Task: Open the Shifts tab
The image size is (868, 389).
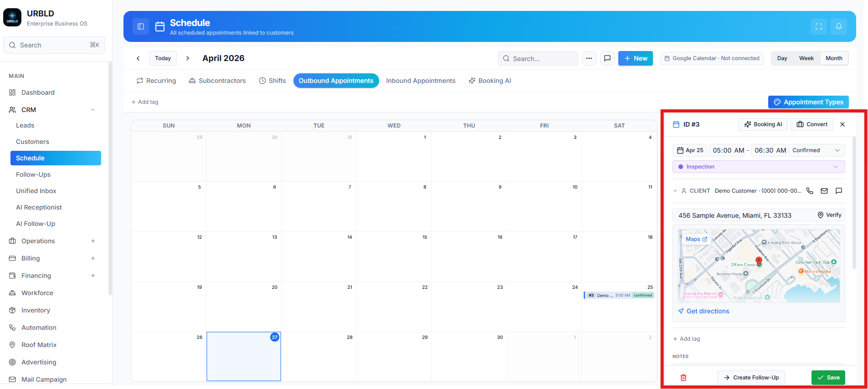Action: coord(272,81)
